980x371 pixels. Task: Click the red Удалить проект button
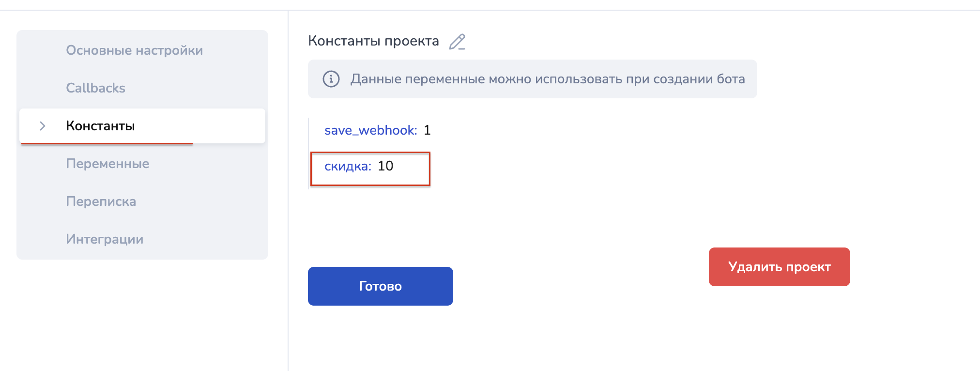780,267
